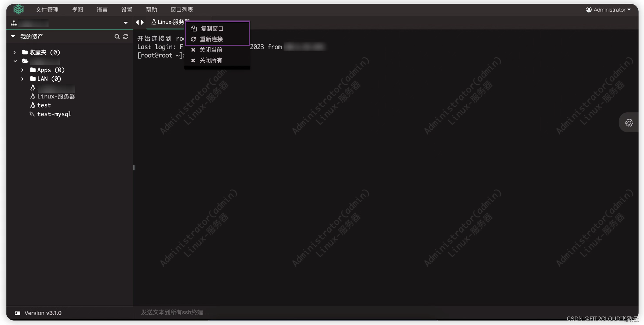Click the list icon beside Version v3.1.0
The image size is (644, 325).
pos(18,313)
